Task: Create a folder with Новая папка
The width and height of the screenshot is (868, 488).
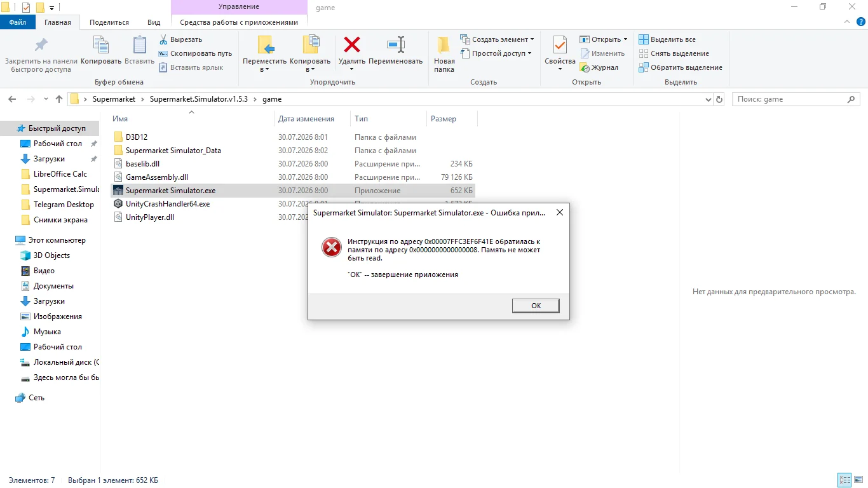Action: click(x=444, y=55)
